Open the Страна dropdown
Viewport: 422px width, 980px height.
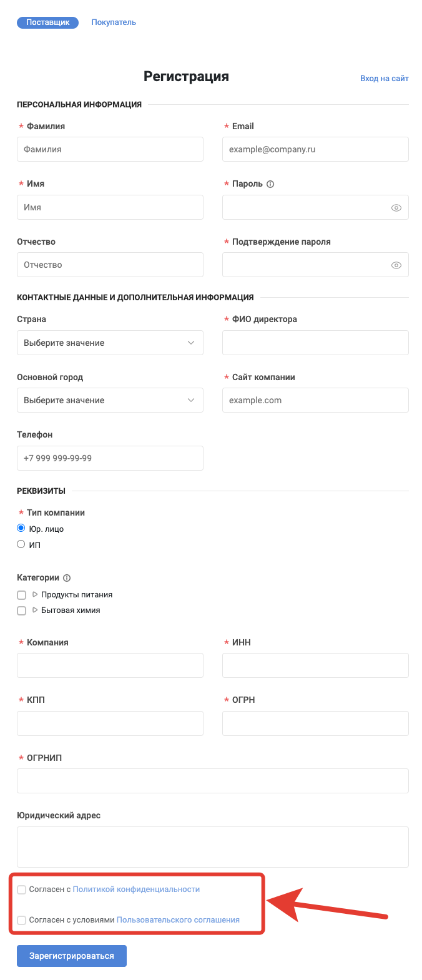(x=110, y=343)
